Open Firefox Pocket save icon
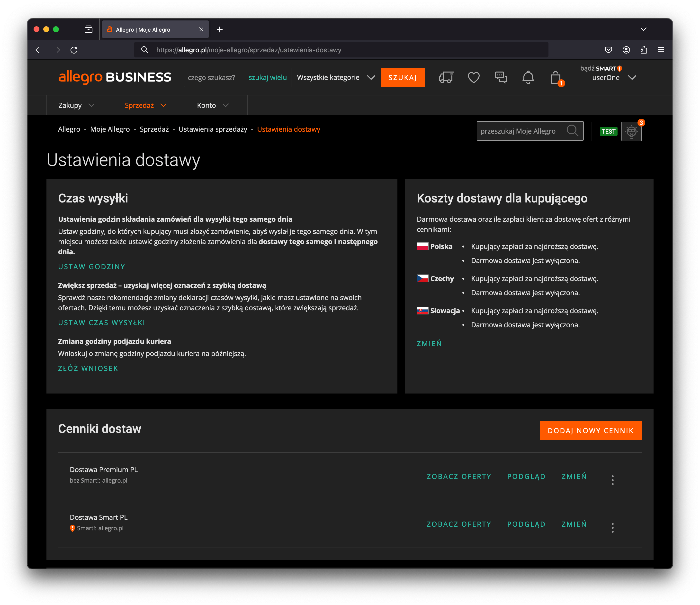This screenshot has height=605, width=700. [609, 50]
